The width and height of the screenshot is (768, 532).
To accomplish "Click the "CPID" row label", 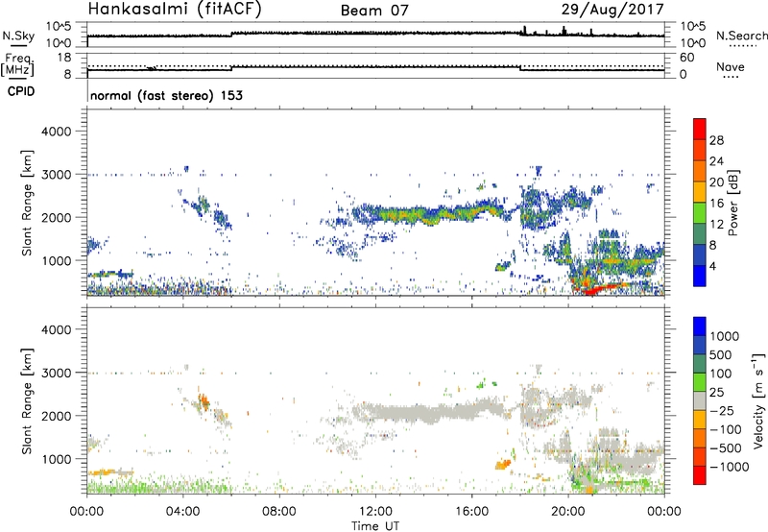I will (21, 91).
